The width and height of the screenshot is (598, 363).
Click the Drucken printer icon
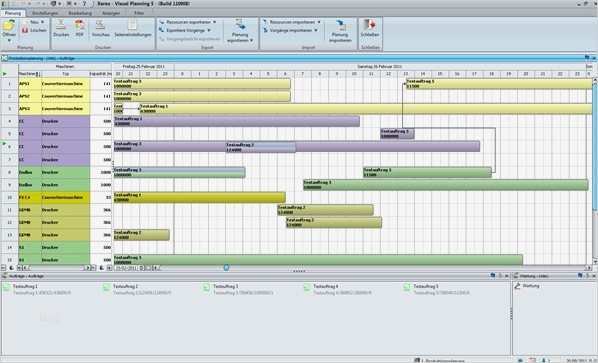61,25
